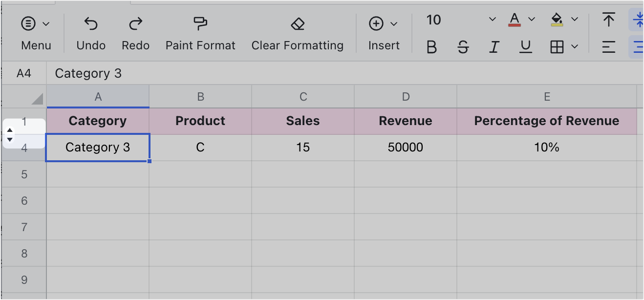644x300 pixels.
Task: Click the Redo icon
Action: click(x=135, y=23)
